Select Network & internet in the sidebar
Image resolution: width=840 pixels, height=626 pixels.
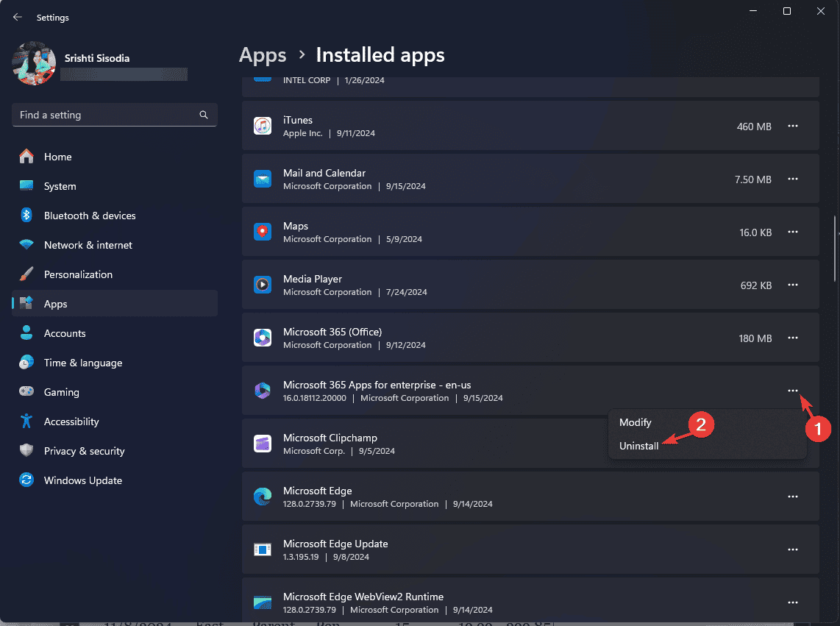88,244
